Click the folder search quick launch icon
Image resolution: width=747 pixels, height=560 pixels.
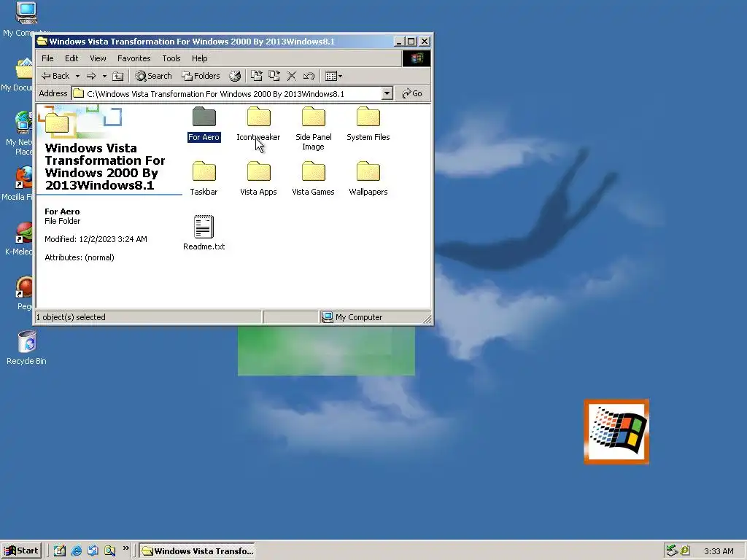[110, 551]
